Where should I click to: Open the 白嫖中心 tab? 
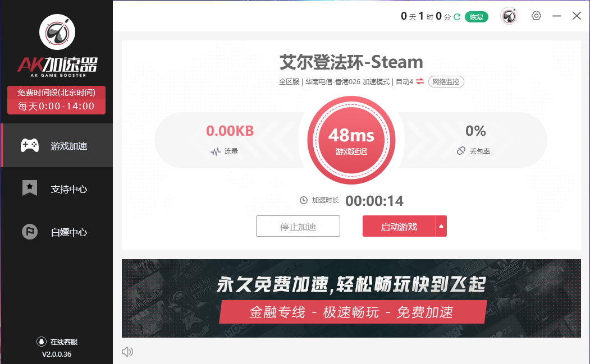(x=57, y=232)
